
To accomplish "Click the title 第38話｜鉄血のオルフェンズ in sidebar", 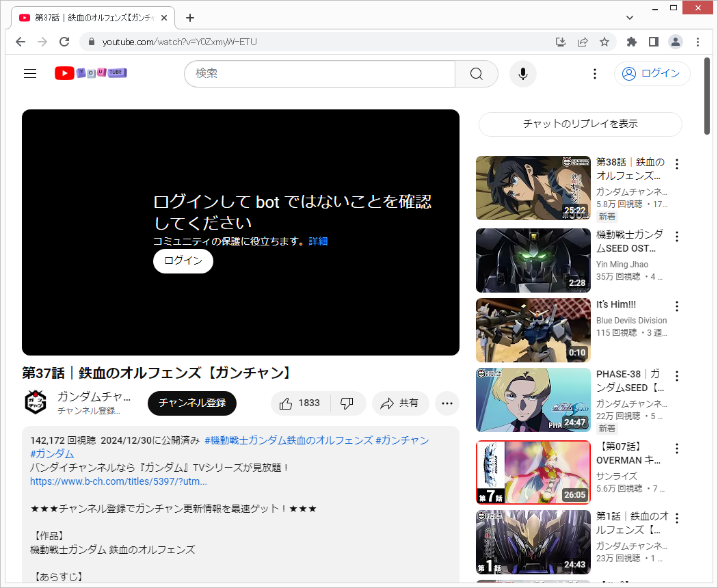I will 630,169.
